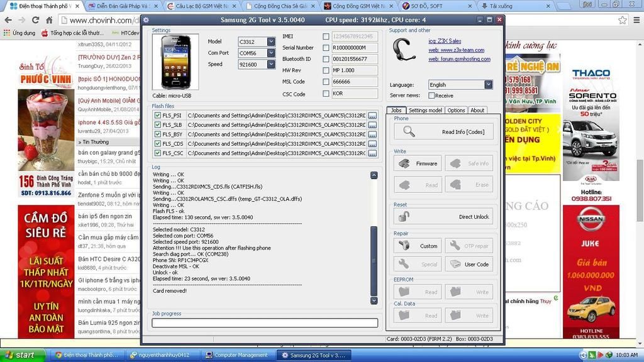This screenshot has height=362, width=644.
Task: Switch to the Settings model tab
Action: coord(425,110)
